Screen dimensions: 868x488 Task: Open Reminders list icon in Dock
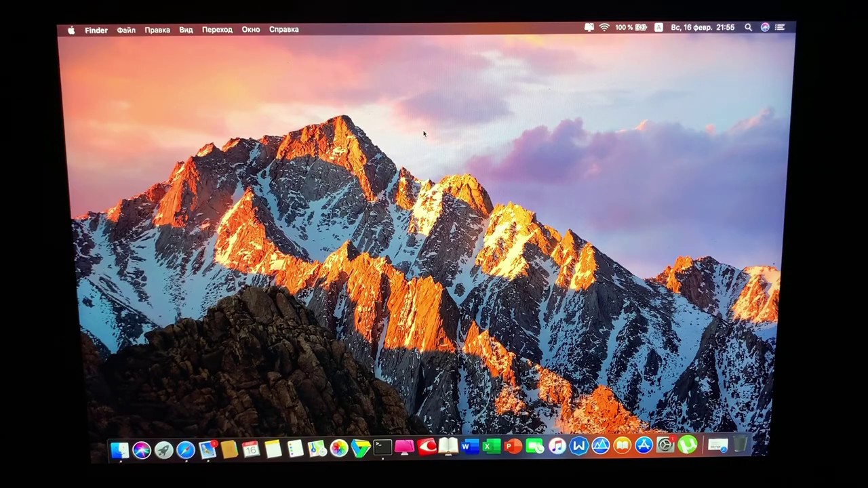coord(295,449)
